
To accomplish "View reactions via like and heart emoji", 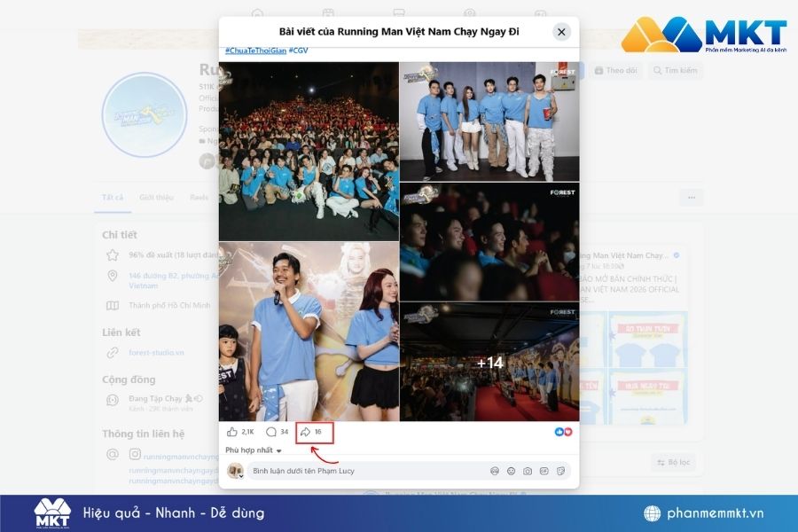I will click(563, 432).
